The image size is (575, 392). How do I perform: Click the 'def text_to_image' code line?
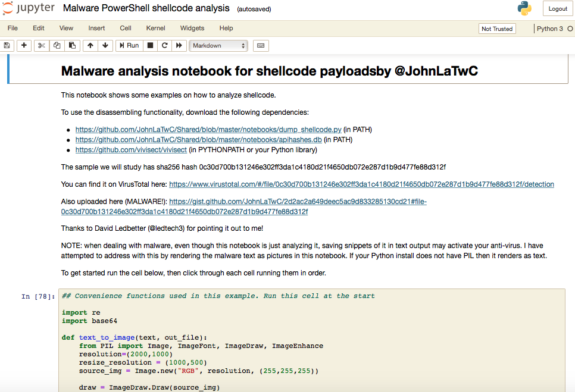[x=134, y=337]
